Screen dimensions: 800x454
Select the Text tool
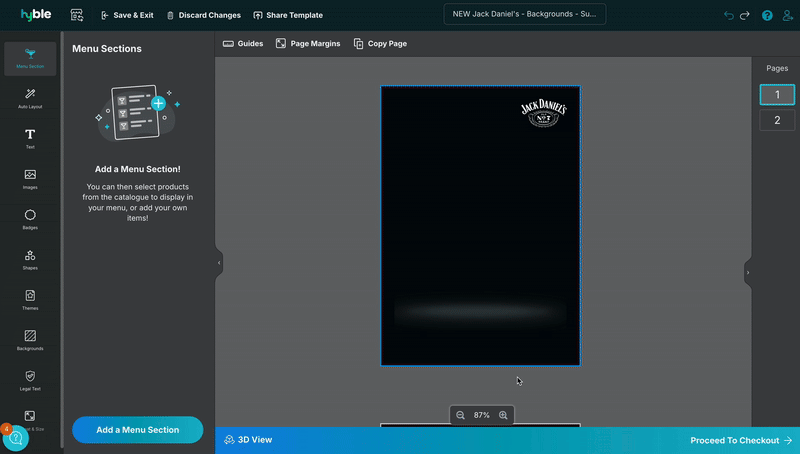(x=30, y=139)
